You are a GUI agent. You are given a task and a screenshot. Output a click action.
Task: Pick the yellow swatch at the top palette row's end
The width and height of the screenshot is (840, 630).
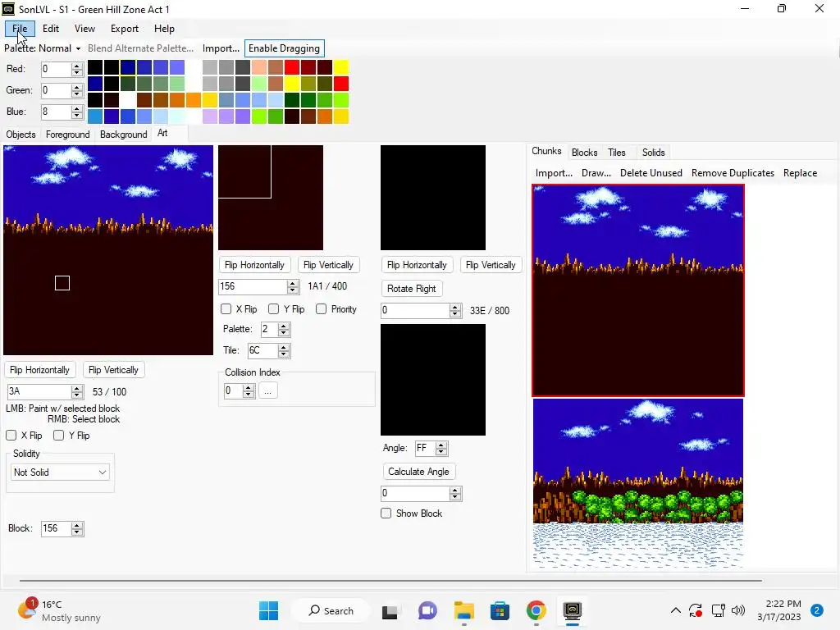pyautogui.click(x=341, y=67)
